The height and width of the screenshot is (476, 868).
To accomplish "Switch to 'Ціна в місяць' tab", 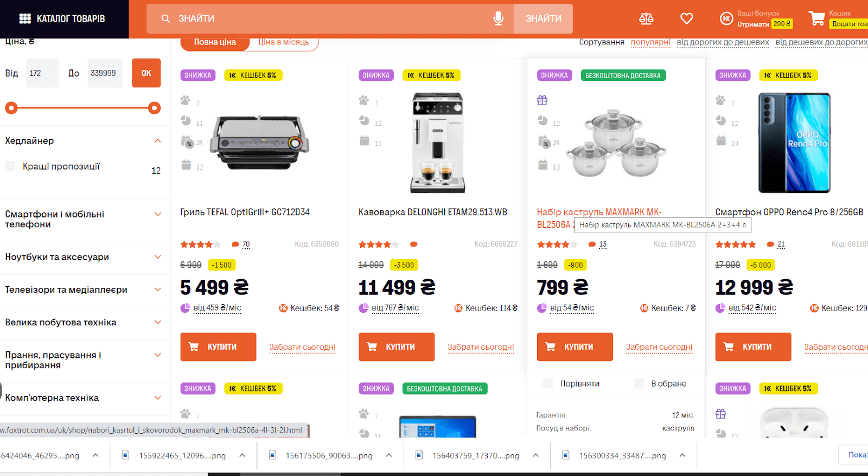I will point(284,42).
